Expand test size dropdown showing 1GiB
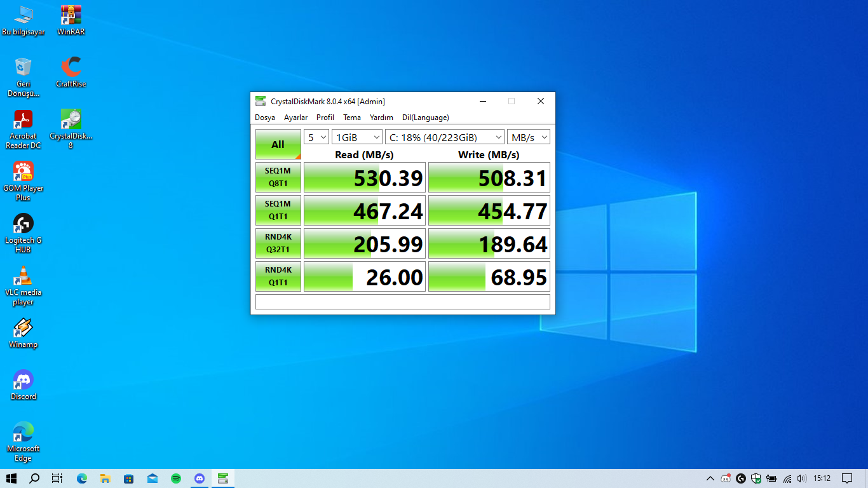Screen dimensions: 868x488 pos(357,137)
